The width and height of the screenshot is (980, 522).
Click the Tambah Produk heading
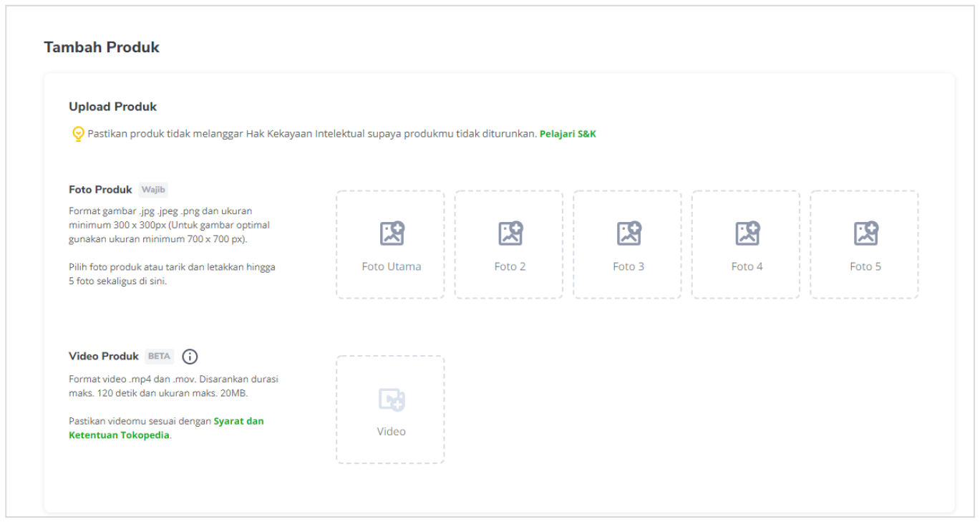102,47
